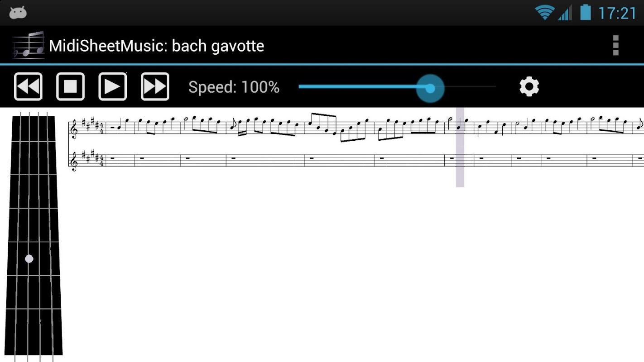This screenshot has height=362, width=644.
Task: Start playing the bach gavotte
Action: click(112, 86)
